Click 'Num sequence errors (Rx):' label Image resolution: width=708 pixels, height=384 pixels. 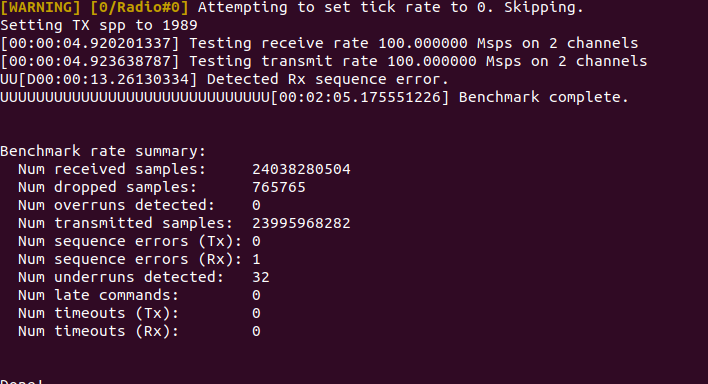pyautogui.click(x=130, y=259)
